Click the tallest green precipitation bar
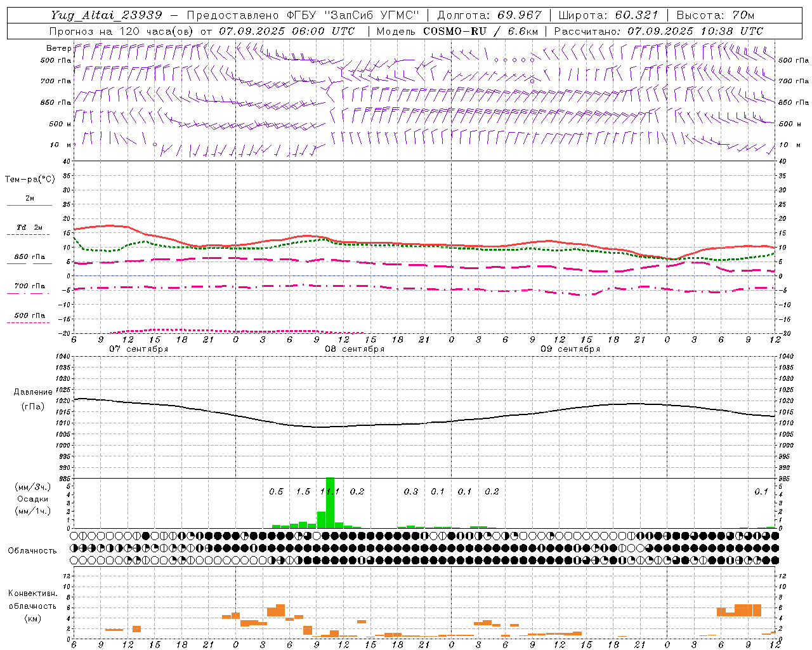The height and width of the screenshot is (650, 812). [330, 502]
